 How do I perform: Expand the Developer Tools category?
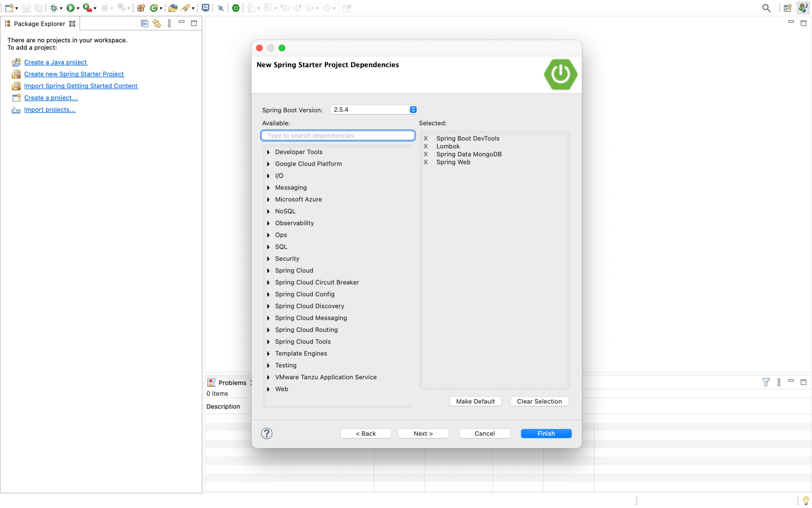pos(268,152)
